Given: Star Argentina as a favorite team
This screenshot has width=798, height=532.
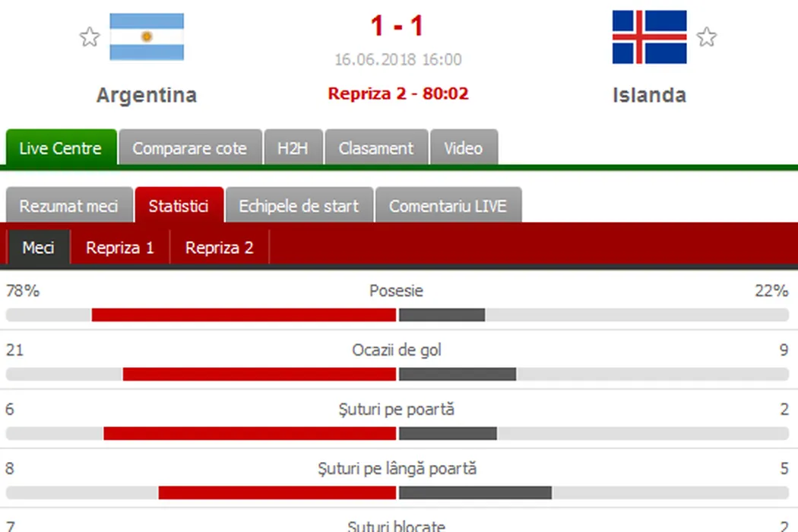Looking at the screenshot, I should tap(90, 37).
